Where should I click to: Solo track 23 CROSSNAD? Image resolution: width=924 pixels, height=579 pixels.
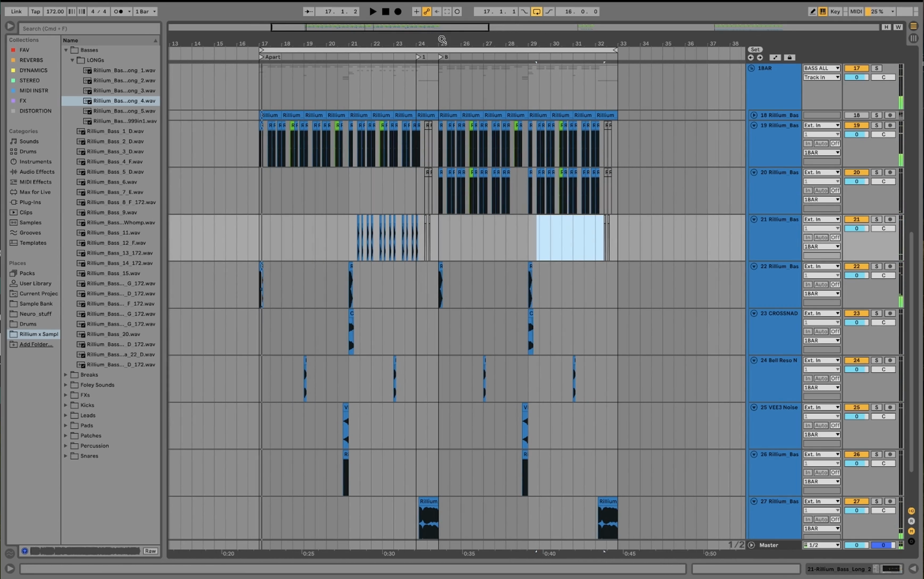pyautogui.click(x=876, y=313)
